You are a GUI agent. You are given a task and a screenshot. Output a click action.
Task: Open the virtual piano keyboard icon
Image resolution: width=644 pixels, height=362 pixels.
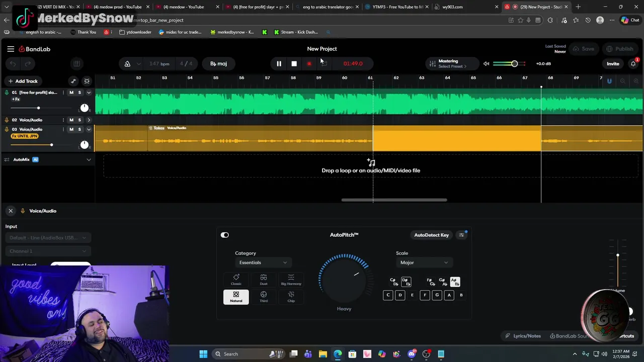pos(76,64)
